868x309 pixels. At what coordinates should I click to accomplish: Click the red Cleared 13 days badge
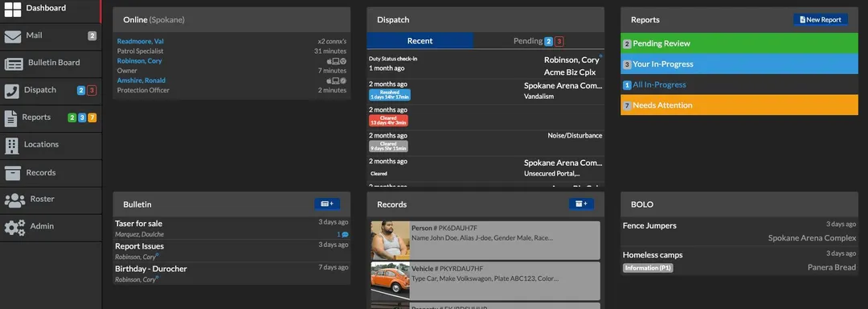click(x=388, y=121)
